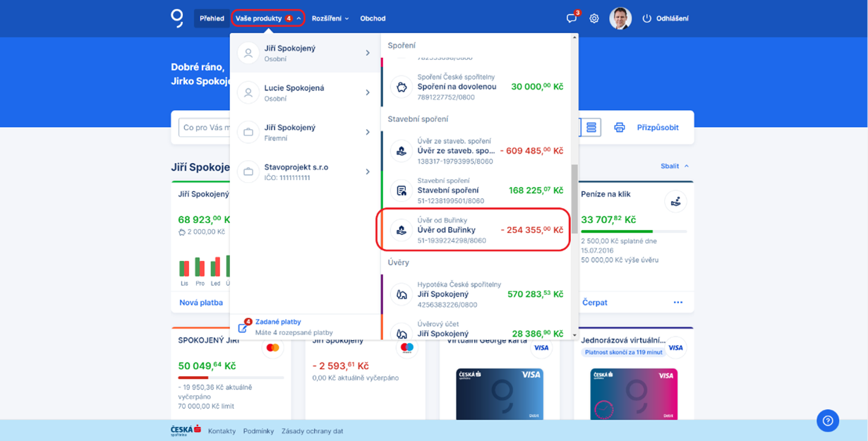
Task: Click Odhlášení to log out
Action: click(665, 18)
